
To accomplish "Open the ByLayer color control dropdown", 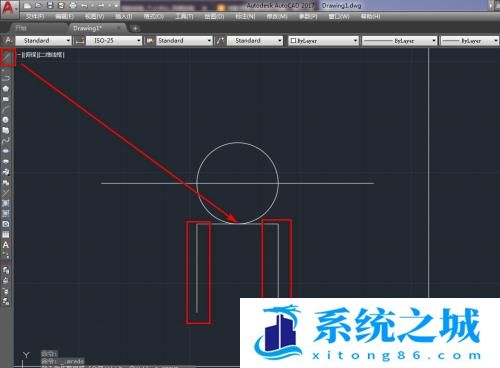I will pos(323,41).
